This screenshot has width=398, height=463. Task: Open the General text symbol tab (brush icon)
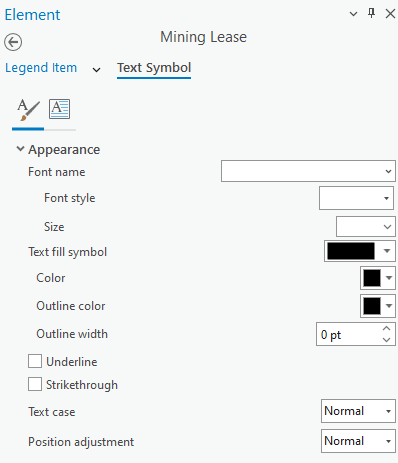[28, 110]
